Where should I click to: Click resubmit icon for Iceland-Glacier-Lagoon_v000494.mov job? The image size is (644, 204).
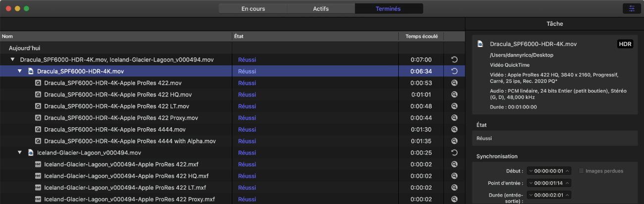click(x=454, y=153)
